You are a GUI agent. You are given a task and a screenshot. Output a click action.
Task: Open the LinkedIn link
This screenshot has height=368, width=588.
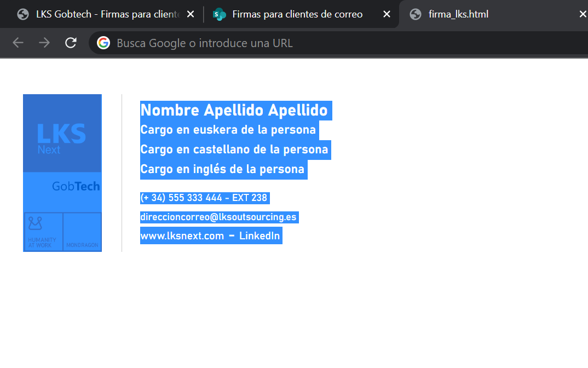(260, 235)
